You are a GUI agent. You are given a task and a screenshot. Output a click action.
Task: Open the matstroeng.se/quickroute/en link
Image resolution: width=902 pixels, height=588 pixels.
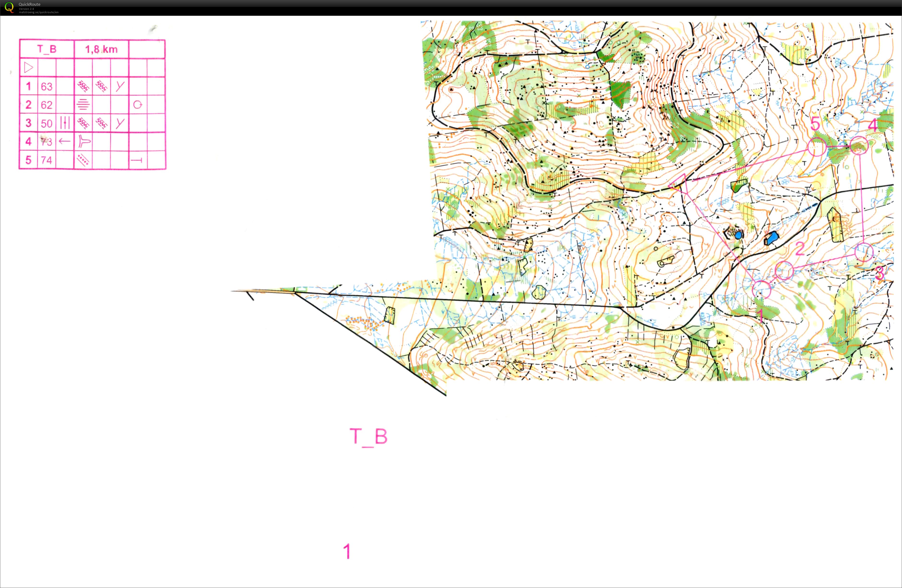click(39, 12)
